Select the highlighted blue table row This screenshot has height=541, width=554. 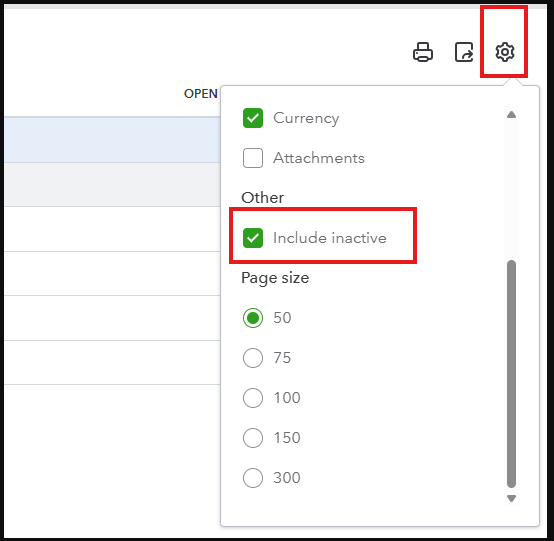[112, 140]
